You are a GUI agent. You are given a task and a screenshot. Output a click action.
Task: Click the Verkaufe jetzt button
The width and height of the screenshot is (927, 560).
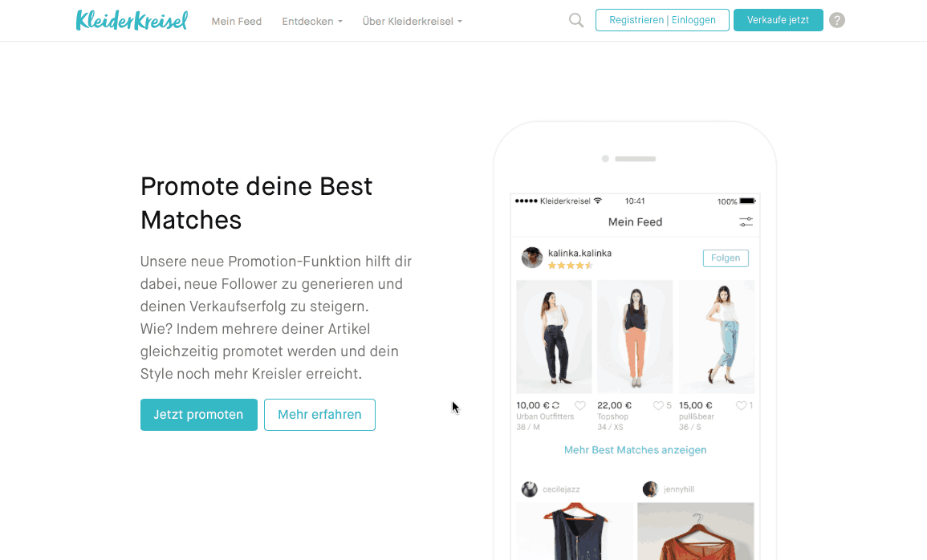[x=778, y=20]
